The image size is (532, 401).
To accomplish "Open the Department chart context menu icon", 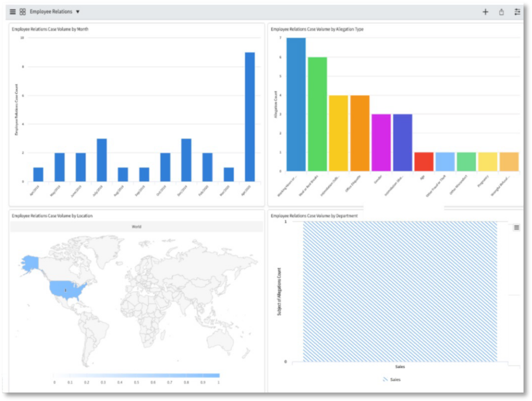I will 516,227.
